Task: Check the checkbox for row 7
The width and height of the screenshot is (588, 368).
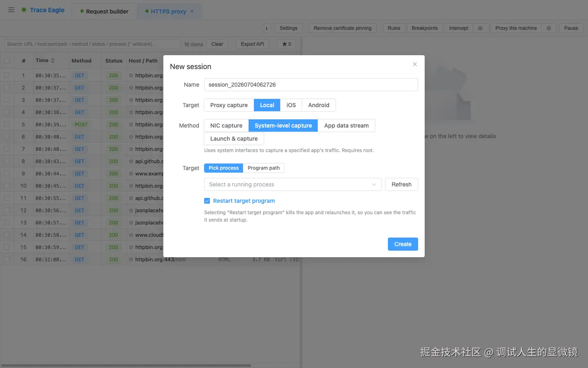Action: pyautogui.click(x=7, y=149)
